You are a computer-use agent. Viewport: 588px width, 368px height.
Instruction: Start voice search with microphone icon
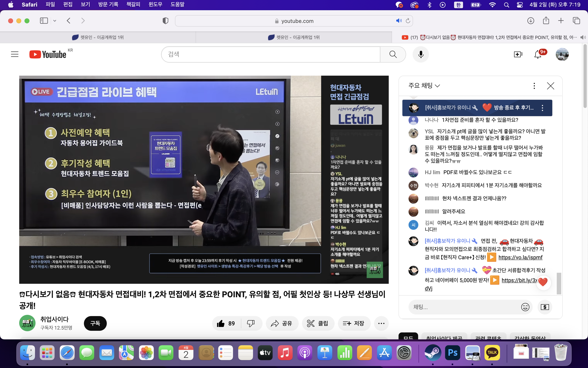pyautogui.click(x=421, y=54)
